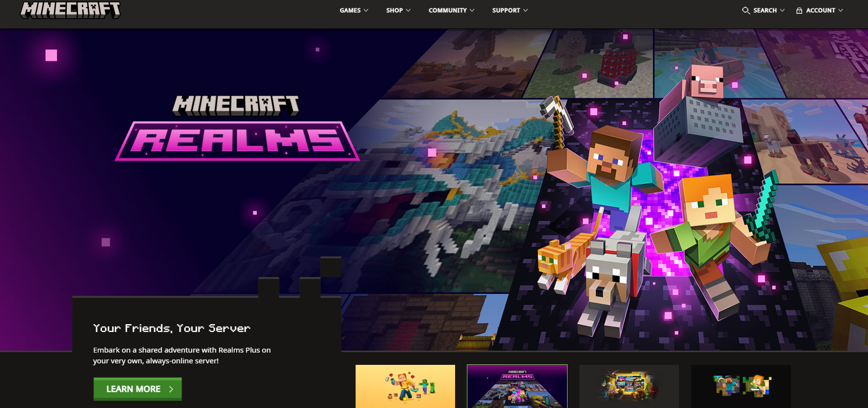
Task: Click the Minecraft logo in header
Action: coord(70,10)
